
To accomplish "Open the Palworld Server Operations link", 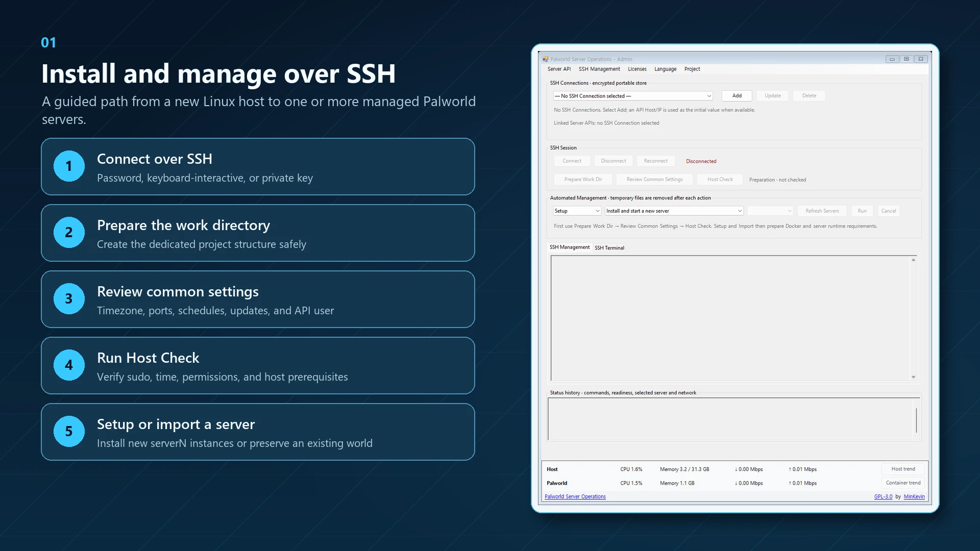I will [575, 497].
